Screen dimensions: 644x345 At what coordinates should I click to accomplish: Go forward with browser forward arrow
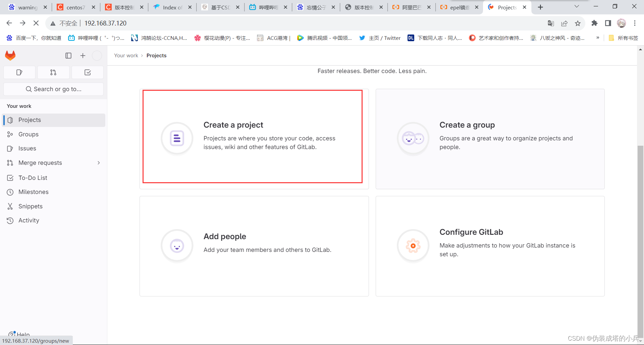(x=22, y=23)
